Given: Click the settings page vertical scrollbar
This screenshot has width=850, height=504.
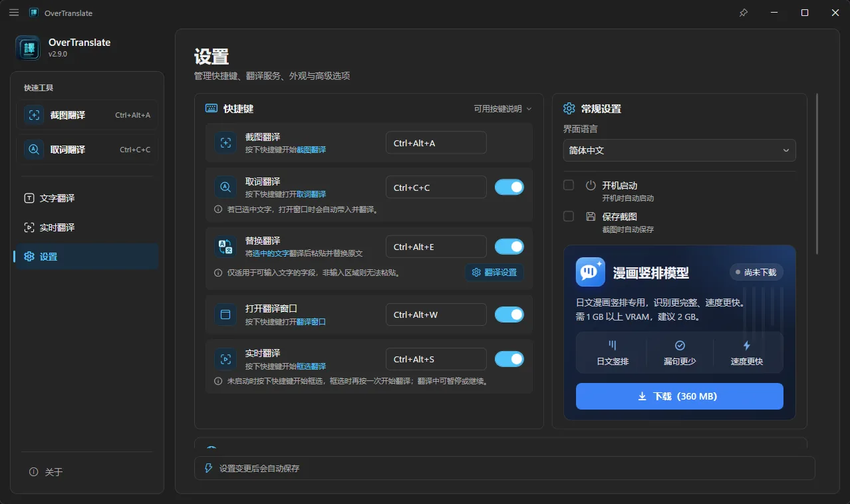Looking at the screenshot, I should (817, 174).
